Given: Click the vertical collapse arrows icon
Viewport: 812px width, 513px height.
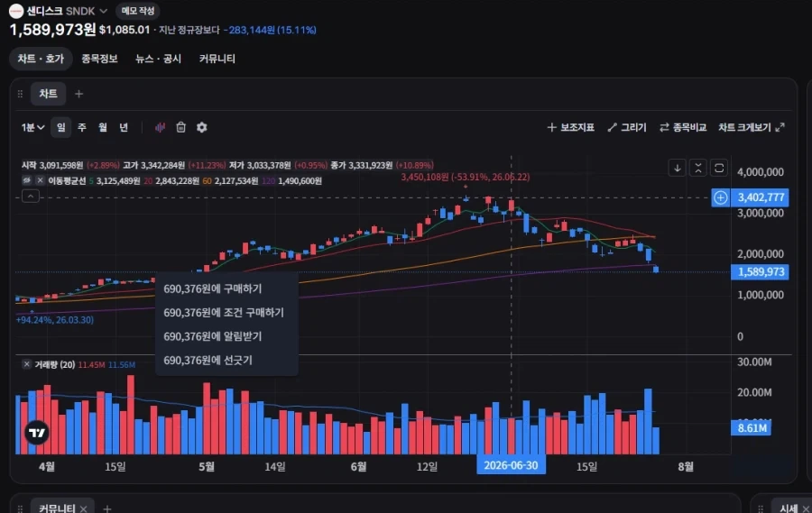Looking at the screenshot, I should click(x=698, y=168).
